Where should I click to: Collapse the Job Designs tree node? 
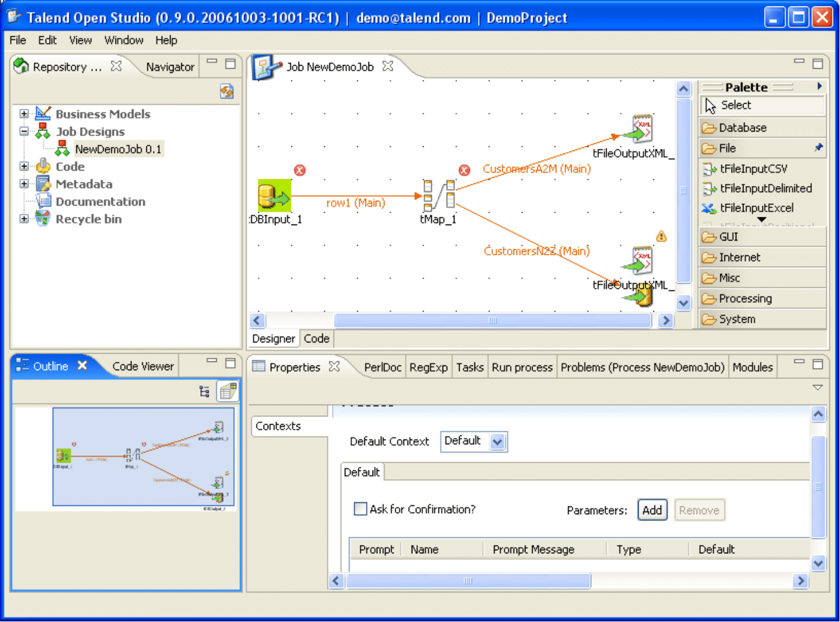pos(23,132)
